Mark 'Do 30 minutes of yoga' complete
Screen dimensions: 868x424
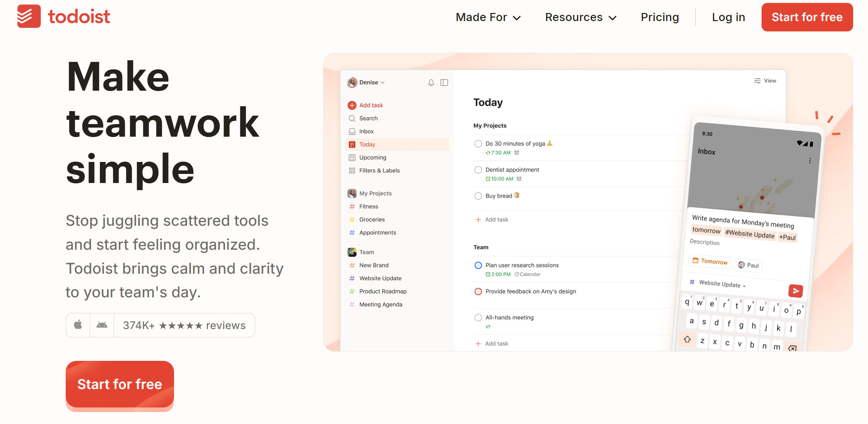(478, 143)
